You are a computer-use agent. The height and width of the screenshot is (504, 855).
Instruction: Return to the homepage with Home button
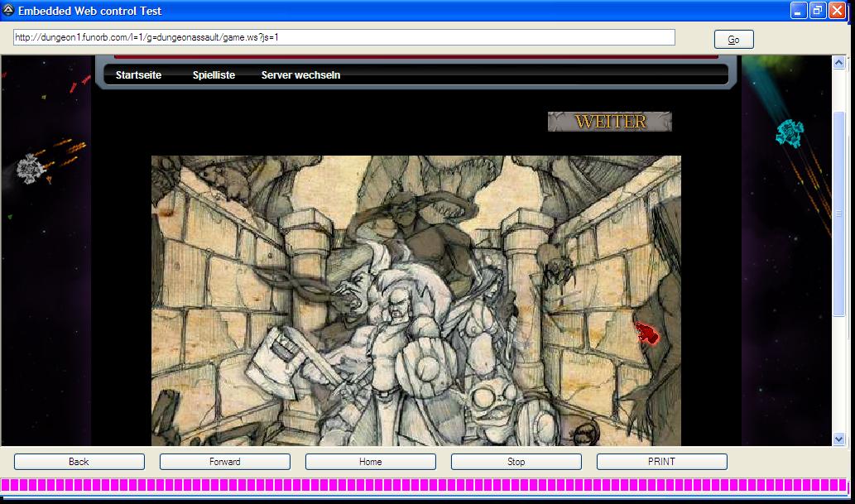(x=370, y=462)
